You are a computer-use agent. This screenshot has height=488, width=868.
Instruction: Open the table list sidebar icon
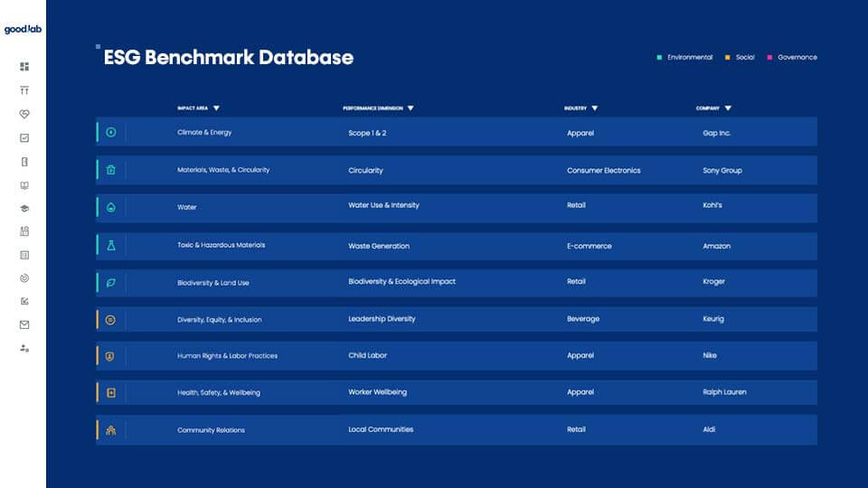(24, 255)
